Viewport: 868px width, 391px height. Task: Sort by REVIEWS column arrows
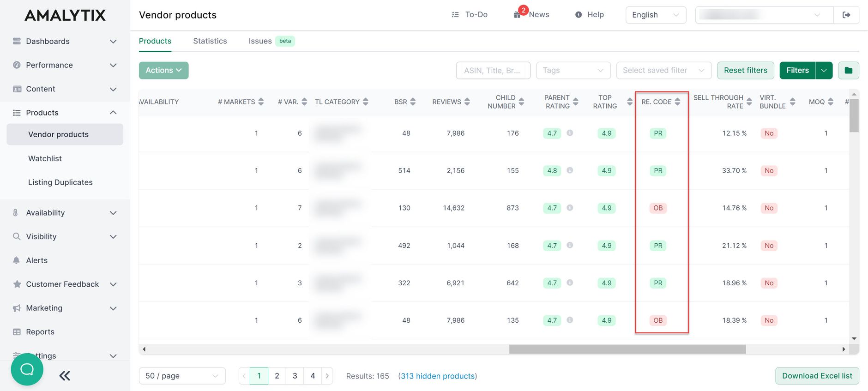467,102
